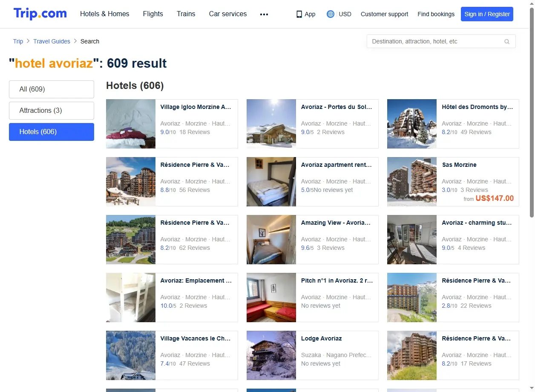Open Avoriaz apartment rental photo

coord(271,182)
